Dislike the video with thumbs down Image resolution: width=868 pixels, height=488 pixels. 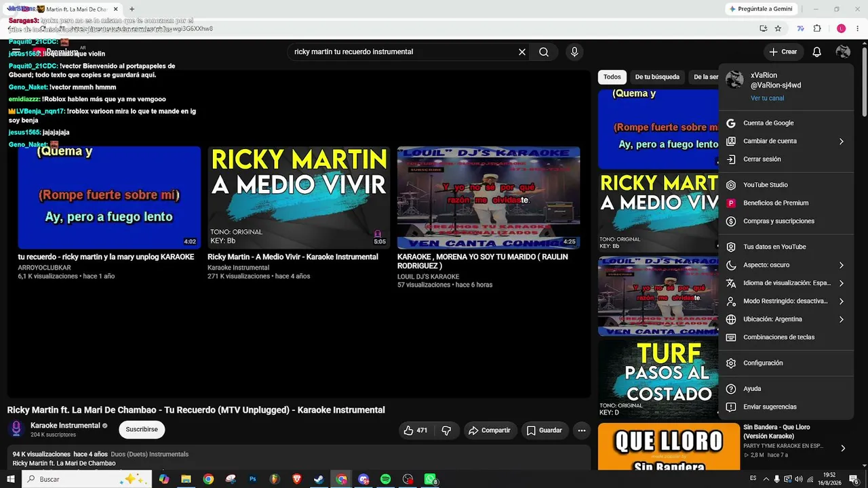pyautogui.click(x=446, y=430)
